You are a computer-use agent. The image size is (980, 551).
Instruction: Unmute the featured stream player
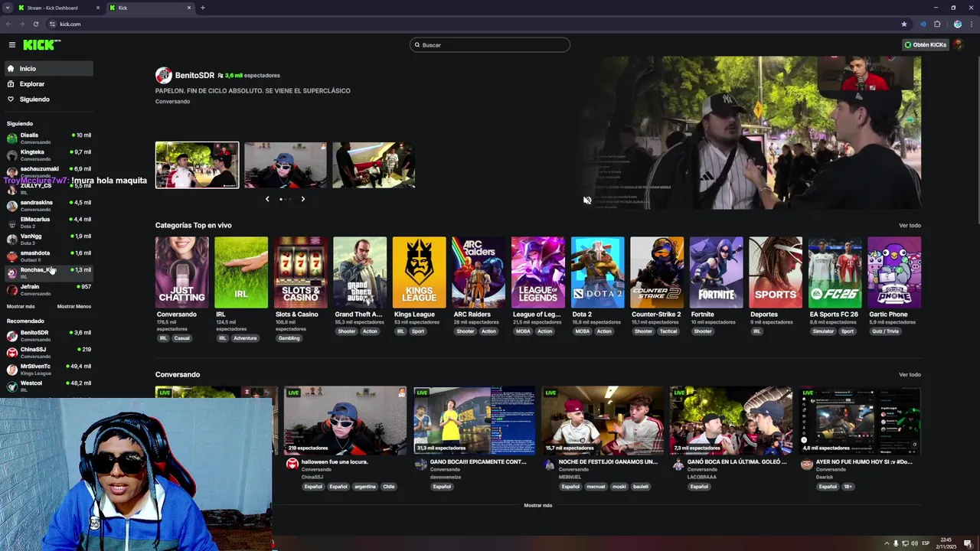point(587,201)
